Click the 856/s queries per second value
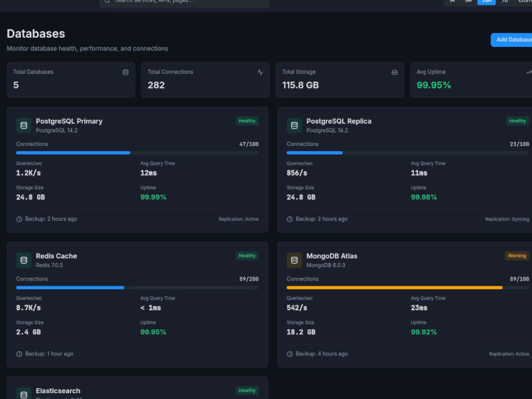 [x=297, y=173]
